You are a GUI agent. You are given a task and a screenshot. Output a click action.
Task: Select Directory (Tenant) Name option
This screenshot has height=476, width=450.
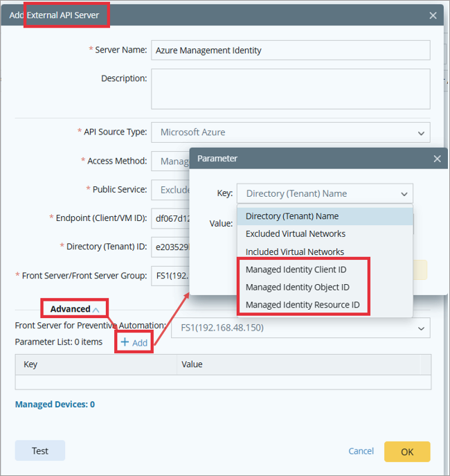tap(291, 216)
